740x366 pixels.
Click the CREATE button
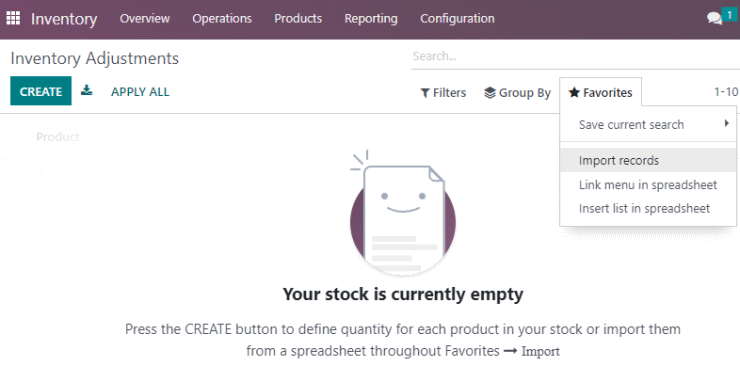(41, 91)
